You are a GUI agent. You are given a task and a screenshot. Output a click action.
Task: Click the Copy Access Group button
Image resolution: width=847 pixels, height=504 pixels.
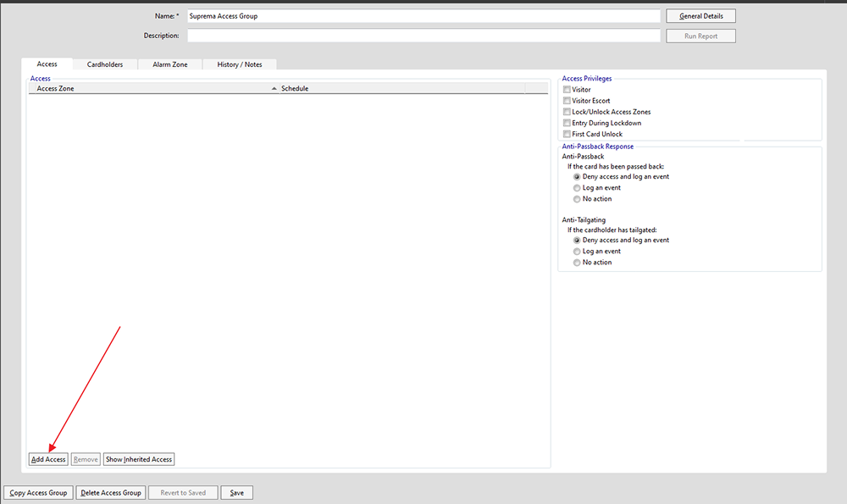tap(38, 493)
